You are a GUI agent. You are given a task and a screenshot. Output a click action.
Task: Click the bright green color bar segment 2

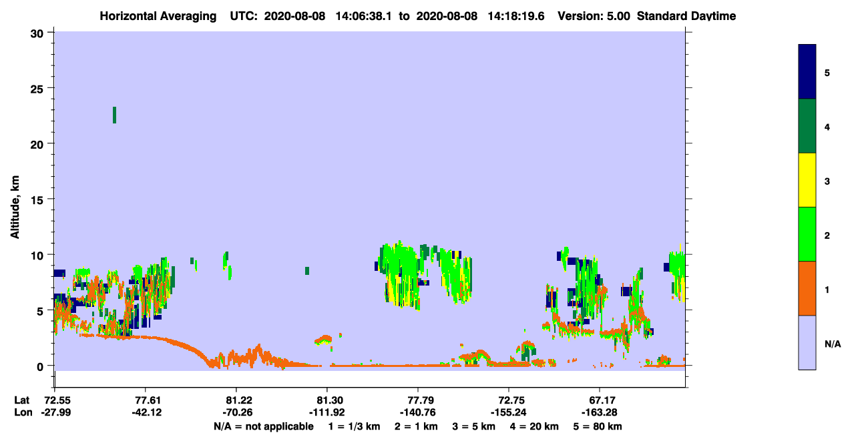click(807, 234)
